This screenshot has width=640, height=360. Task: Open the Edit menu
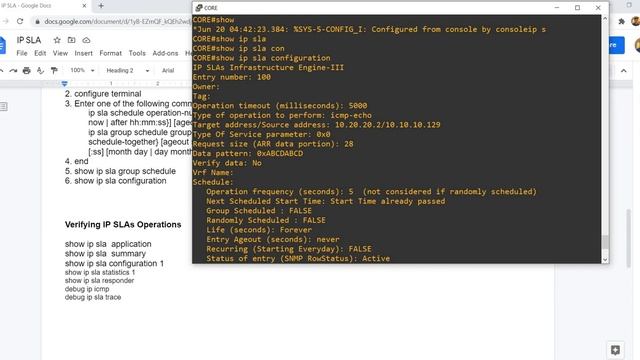click(x=40, y=53)
